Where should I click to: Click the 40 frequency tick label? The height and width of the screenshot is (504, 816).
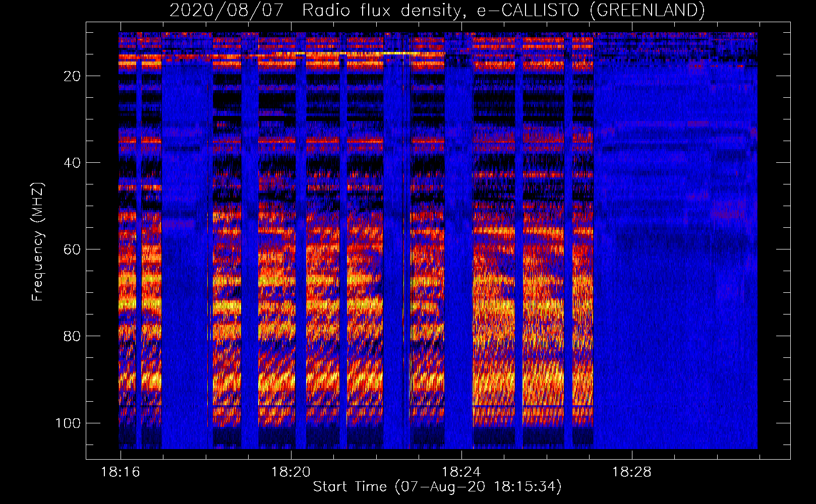[x=72, y=163]
